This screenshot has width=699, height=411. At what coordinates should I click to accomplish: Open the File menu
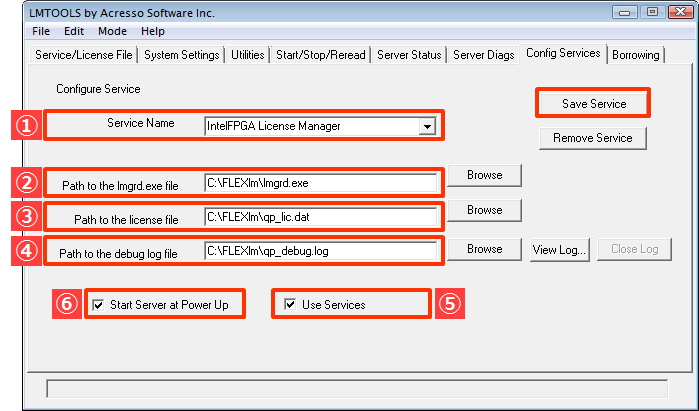point(41,31)
